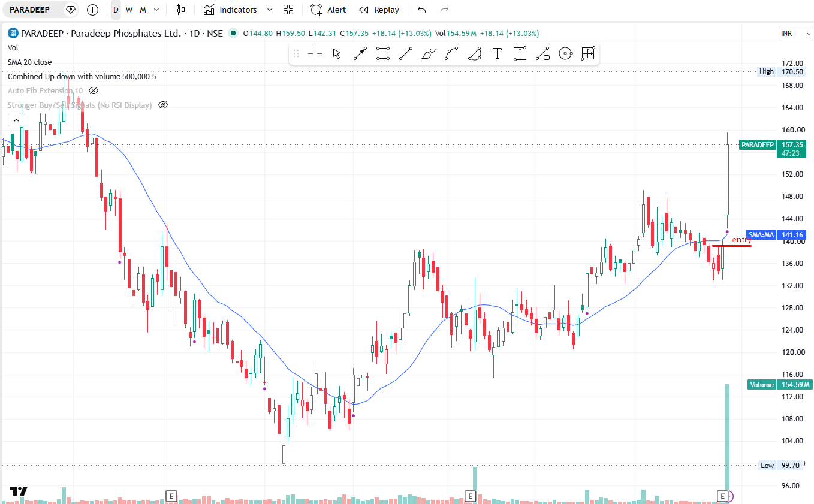Image resolution: width=814 pixels, height=504 pixels.
Task: Select the Combined Up down with volume legend
Action: click(x=82, y=76)
